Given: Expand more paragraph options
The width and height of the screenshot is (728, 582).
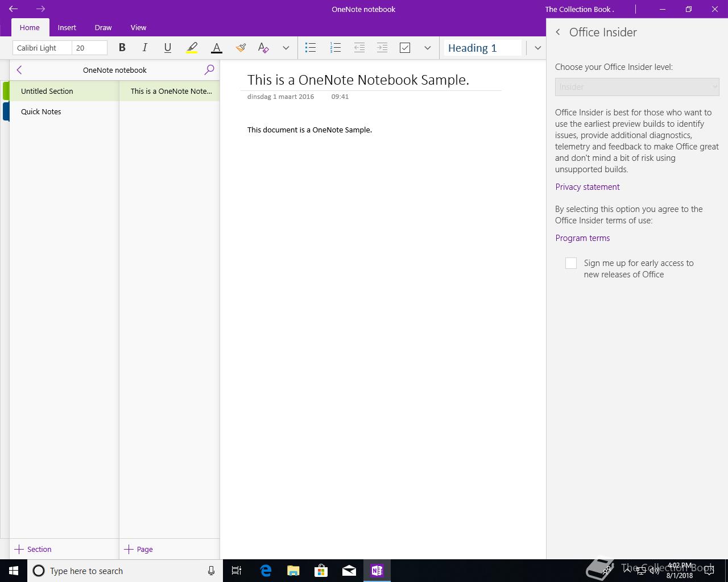Looking at the screenshot, I should coord(427,48).
